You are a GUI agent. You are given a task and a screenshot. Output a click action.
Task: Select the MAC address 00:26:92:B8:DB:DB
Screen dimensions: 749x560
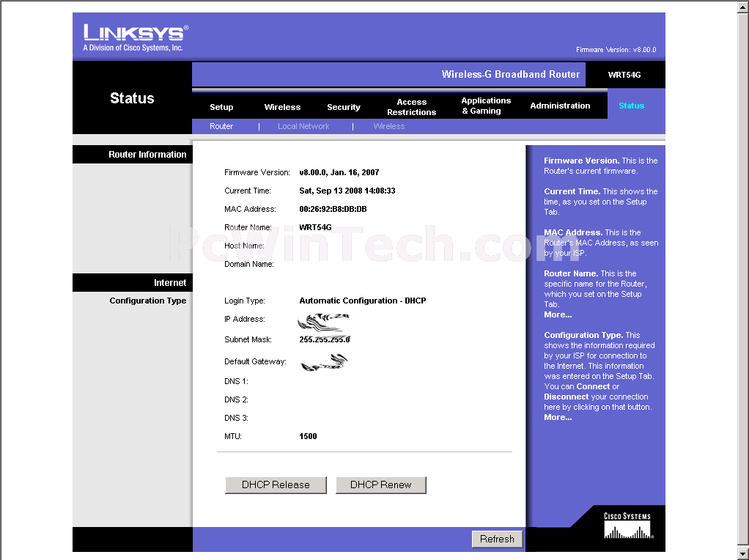(333, 209)
